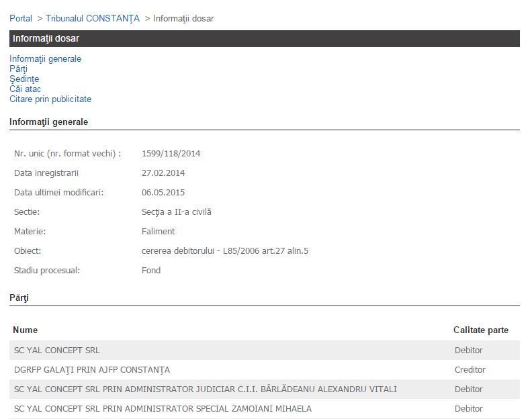The width and height of the screenshot is (532, 419).
Task: Click the dark Informații dosar header bar
Action: tap(265, 39)
